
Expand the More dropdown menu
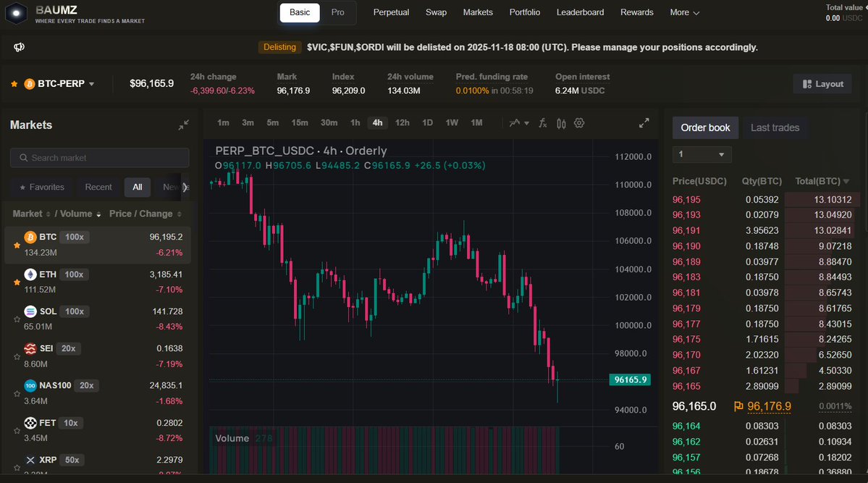(684, 12)
